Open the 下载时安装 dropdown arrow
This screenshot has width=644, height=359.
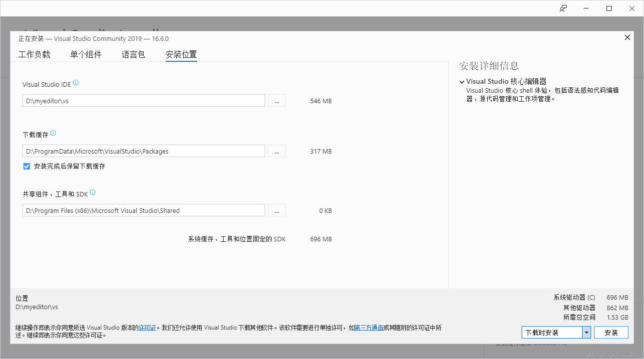587,333
